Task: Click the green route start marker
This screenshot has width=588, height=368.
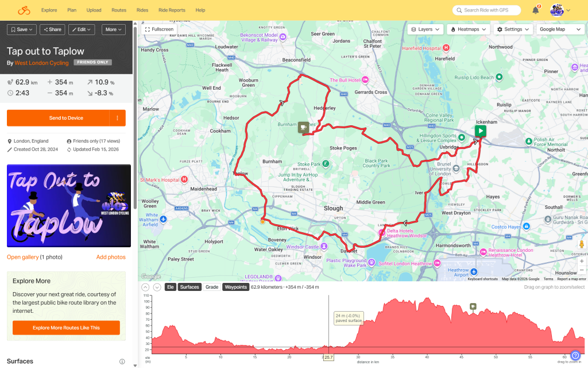Action: coord(480,131)
